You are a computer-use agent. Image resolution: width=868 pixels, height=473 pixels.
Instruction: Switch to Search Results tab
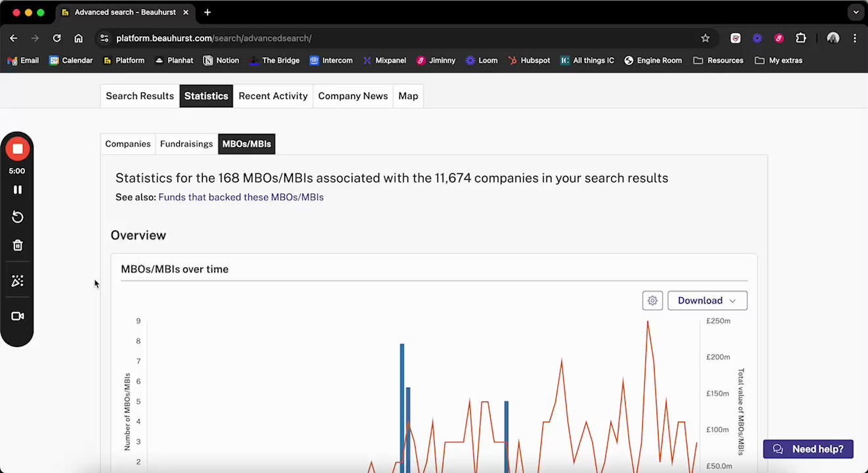pos(140,96)
